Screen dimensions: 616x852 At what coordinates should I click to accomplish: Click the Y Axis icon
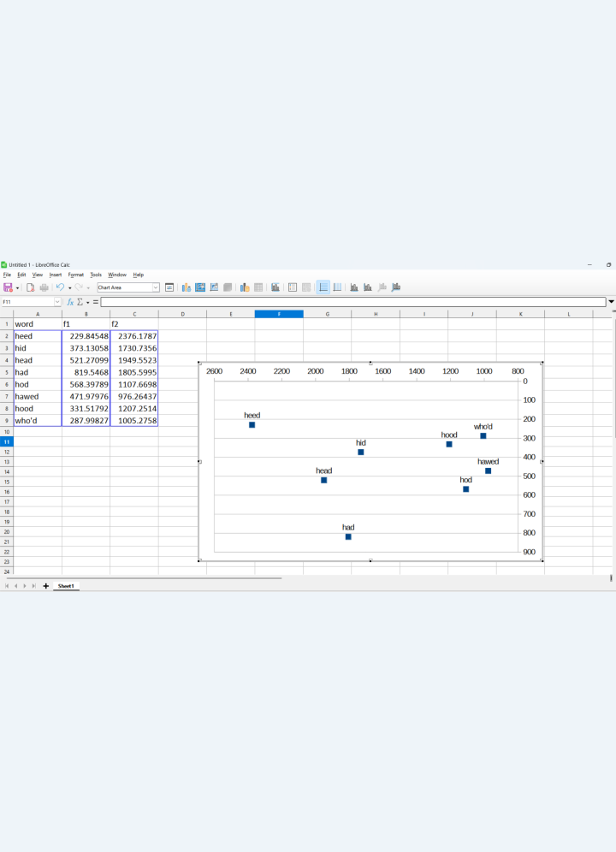click(368, 287)
